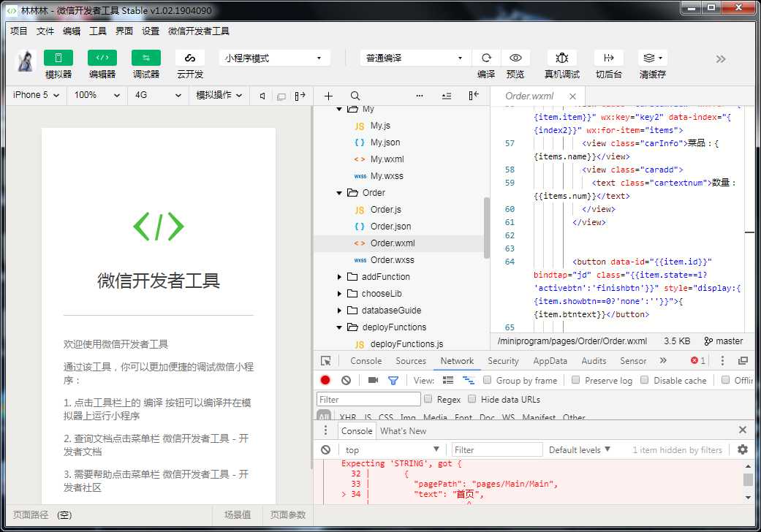Open the 普通编译 compile mode dropdown
761x532 pixels.
click(415, 58)
